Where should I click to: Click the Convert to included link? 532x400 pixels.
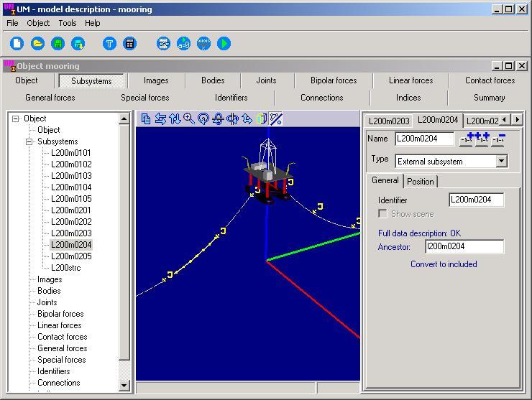pos(444,264)
